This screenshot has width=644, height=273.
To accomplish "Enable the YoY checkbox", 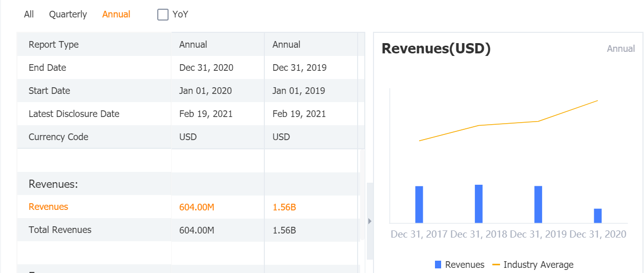I will [163, 15].
